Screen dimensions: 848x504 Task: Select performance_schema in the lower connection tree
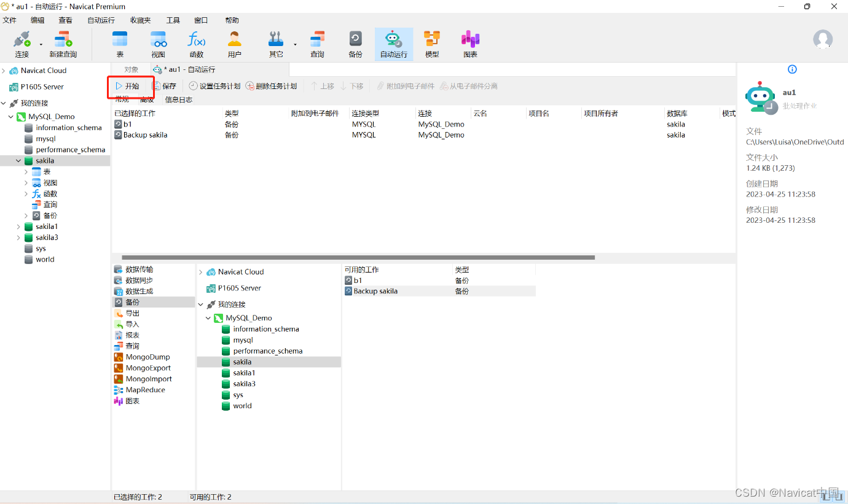[x=268, y=351]
